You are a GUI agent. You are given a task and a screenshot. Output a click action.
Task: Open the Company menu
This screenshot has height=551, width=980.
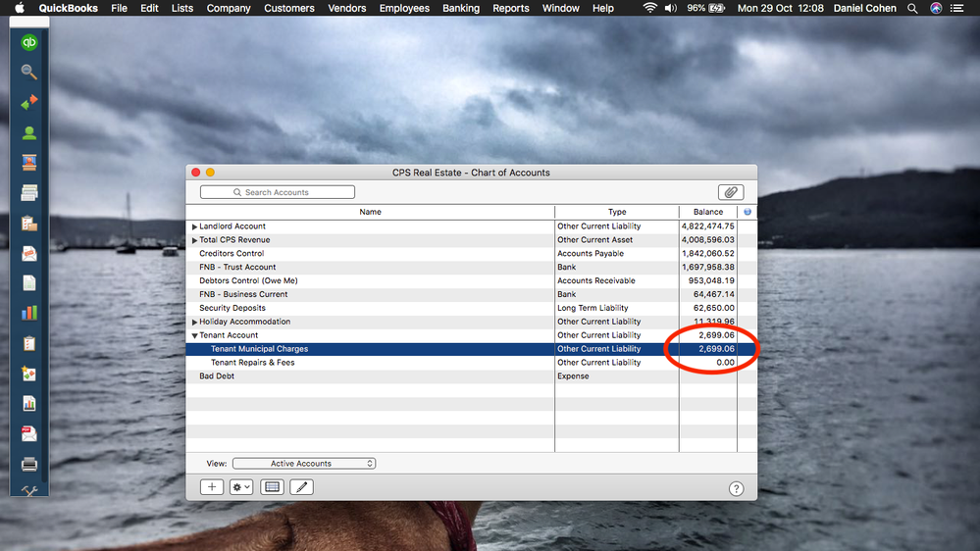coord(229,8)
